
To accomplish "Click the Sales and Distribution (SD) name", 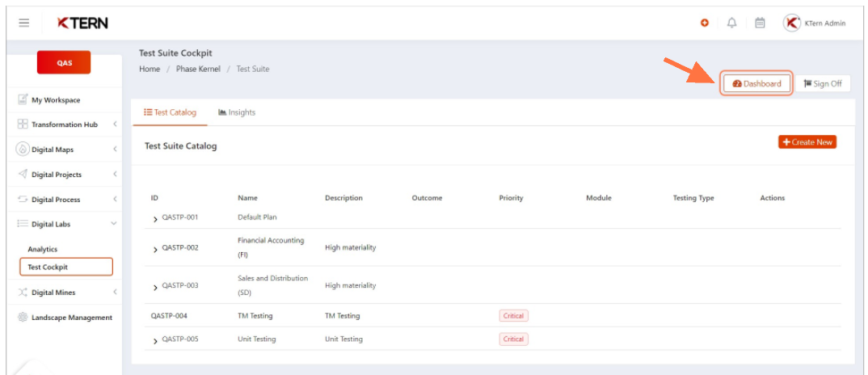I will pos(273,285).
